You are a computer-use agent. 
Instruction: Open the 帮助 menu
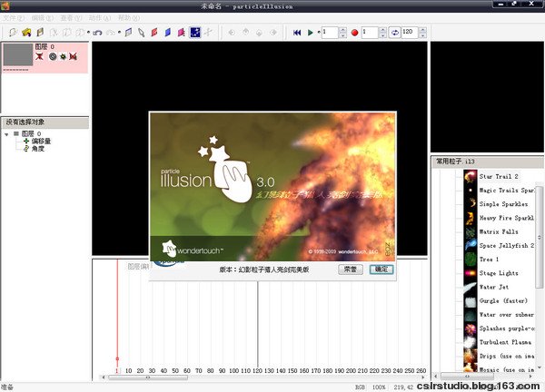click(x=129, y=18)
